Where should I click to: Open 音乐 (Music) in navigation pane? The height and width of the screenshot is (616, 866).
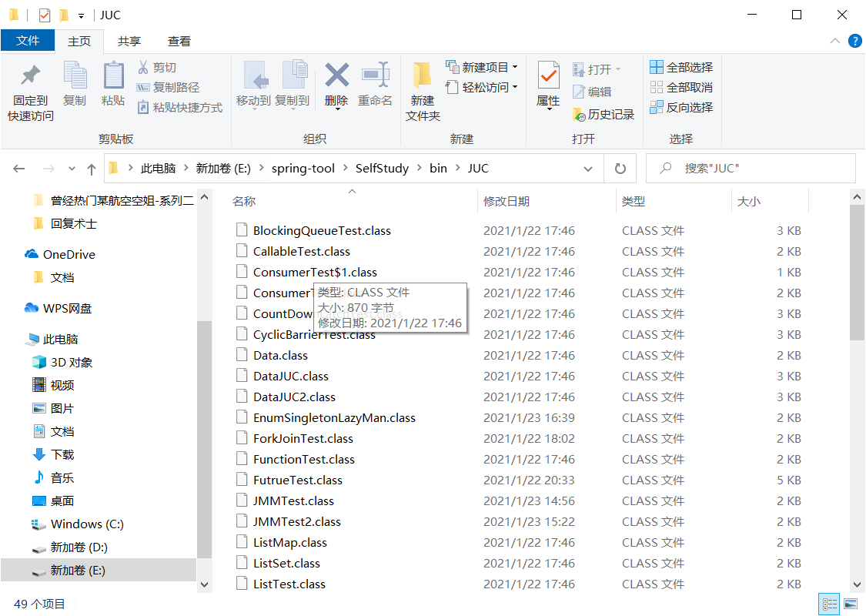[62, 478]
